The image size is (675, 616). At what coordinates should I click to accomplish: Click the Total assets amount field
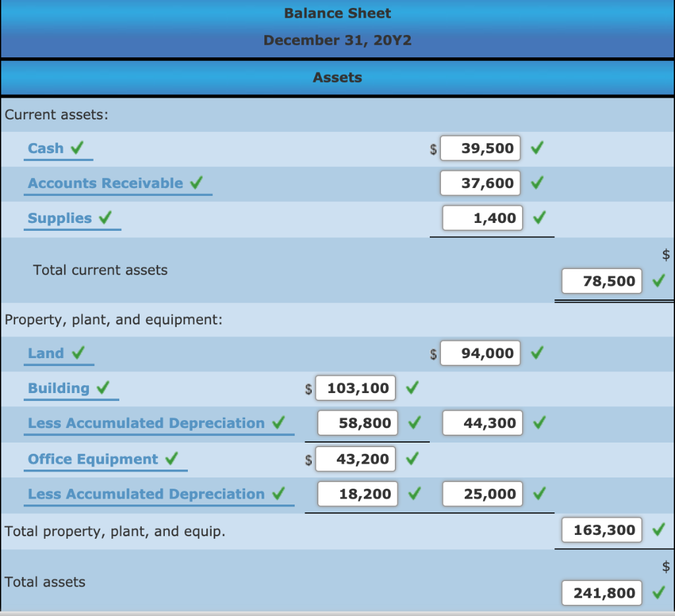click(601, 593)
